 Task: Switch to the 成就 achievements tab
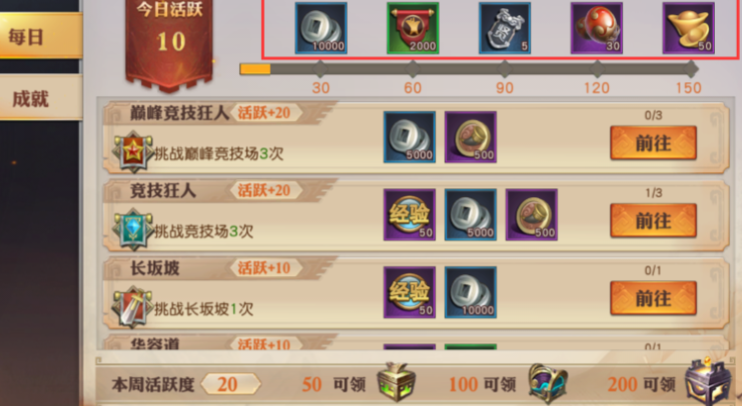(41, 97)
